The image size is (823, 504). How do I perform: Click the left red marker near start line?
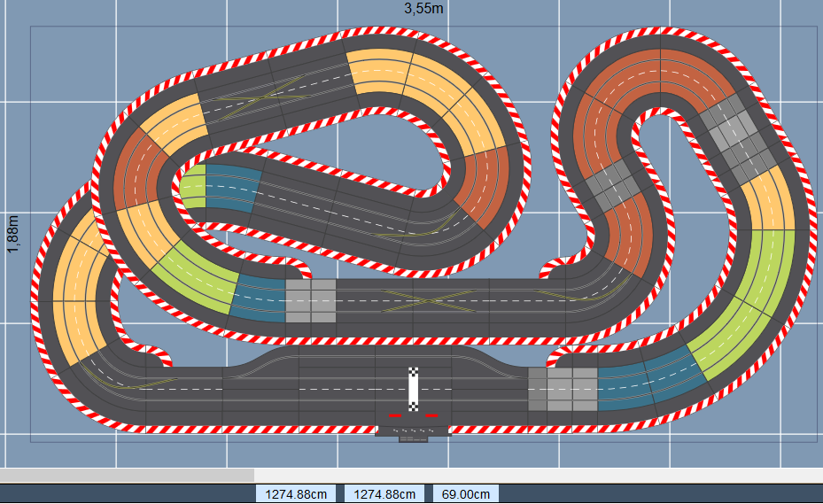(395, 415)
